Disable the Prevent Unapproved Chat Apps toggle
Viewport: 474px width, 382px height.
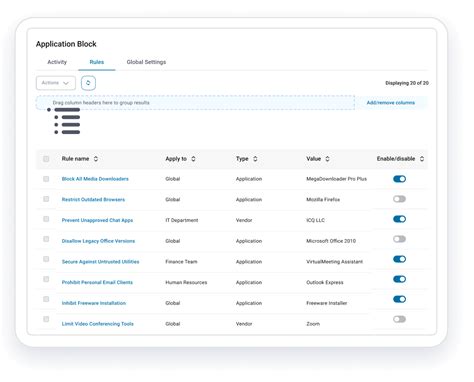(x=399, y=219)
